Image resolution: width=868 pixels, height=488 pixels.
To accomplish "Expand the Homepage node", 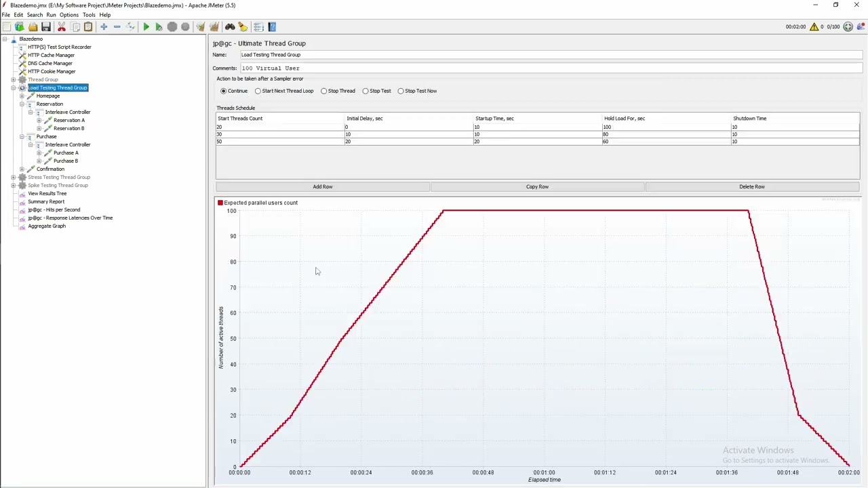I will pyautogui.click(x=22, y=96).
